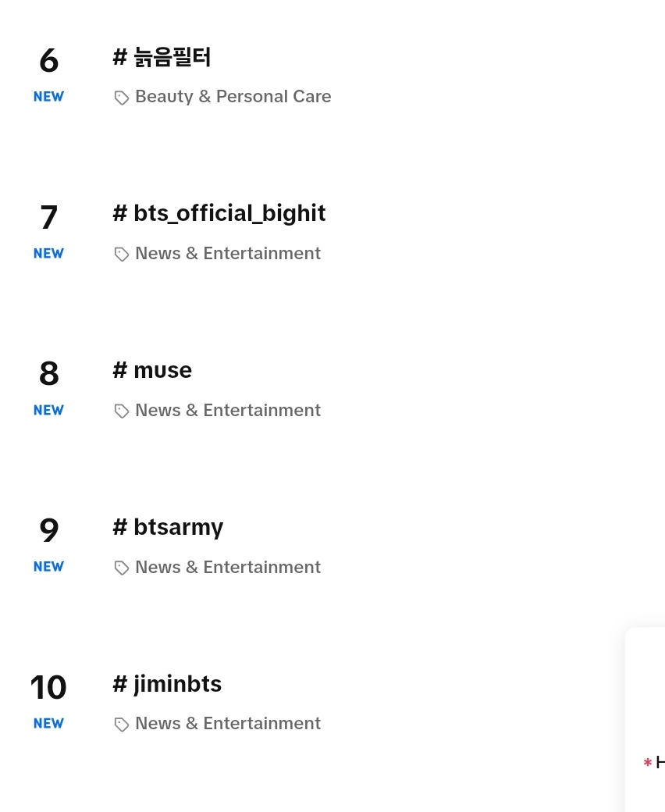Select News & Entertainment label under bts_official_bighit
The height and width of the screenshot is (812, 665).
(x=228, y=253)
